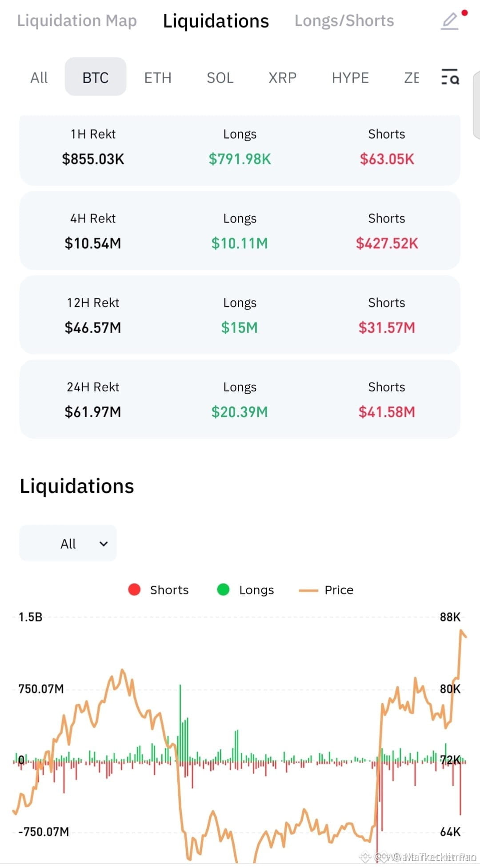Toggle the Longs legend series
The width and height of the screenshot is (480, 868).
pos(245,589)
